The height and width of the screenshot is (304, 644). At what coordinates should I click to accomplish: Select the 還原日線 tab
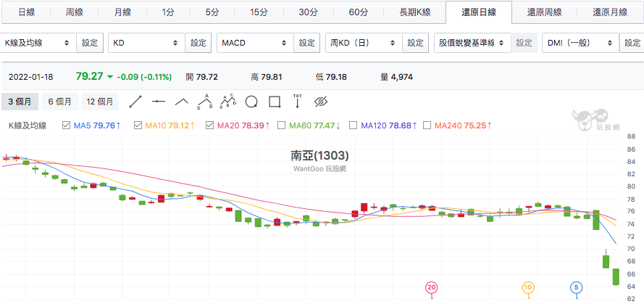479,12
